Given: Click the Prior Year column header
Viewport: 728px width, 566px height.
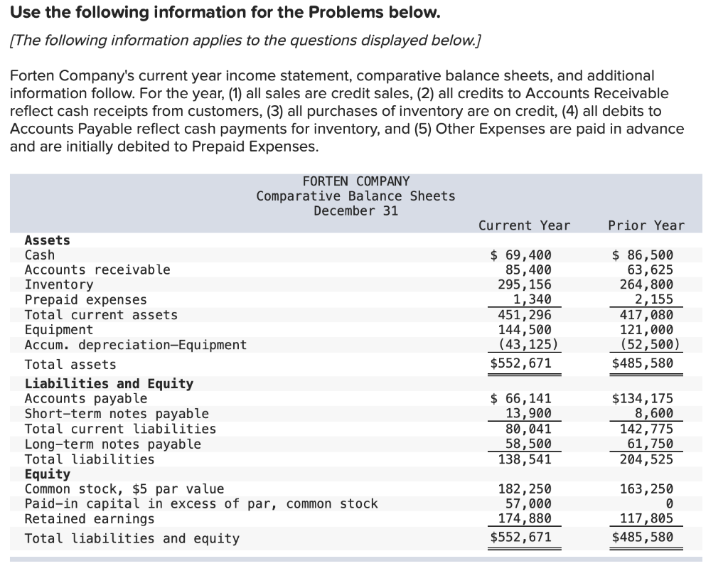Looking at the screenshot, I should [646, 225].
